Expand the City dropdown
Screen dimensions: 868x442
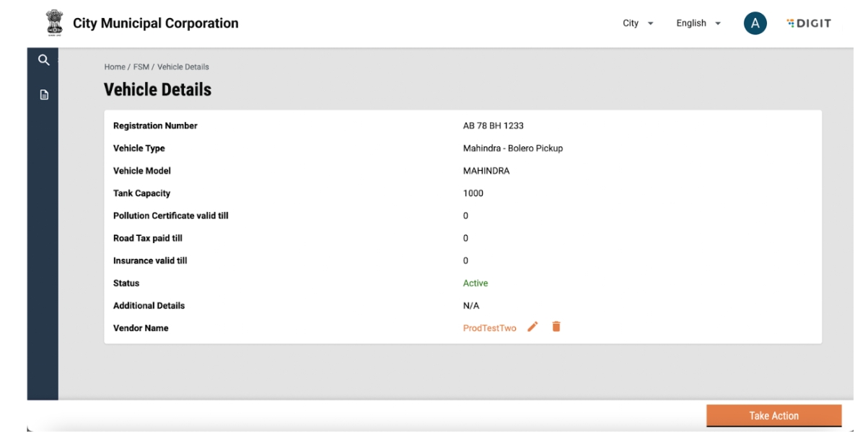click(x=638, y=23)
